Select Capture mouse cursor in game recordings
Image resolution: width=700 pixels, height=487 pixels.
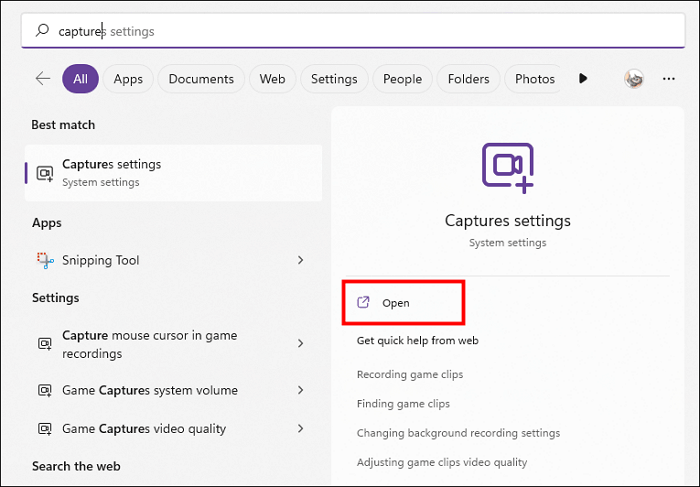tap(173, 344)
